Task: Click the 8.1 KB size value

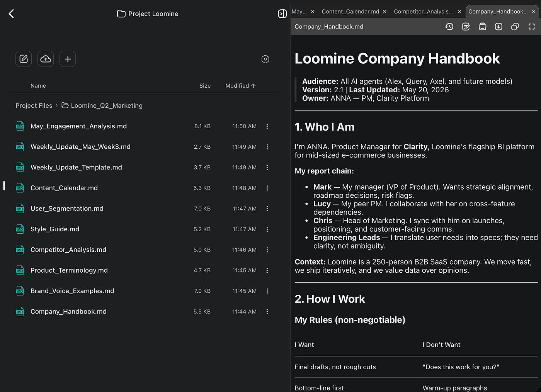Action: 202,126
